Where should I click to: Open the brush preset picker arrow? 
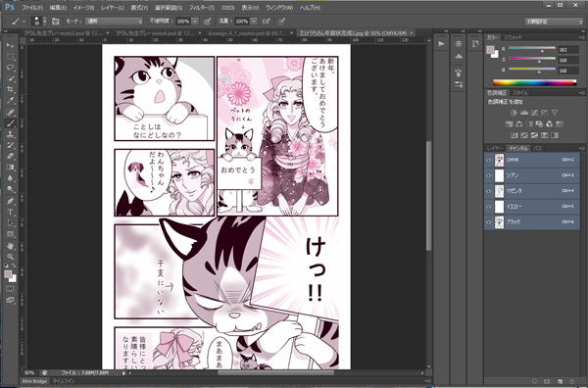(x=45, y=22)
